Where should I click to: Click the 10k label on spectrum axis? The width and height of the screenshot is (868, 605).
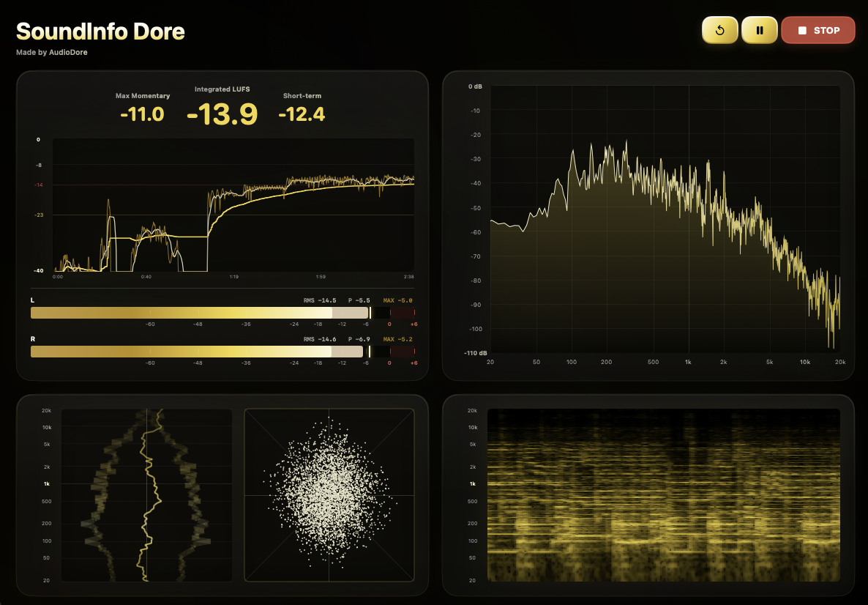[x=805, y=362]
